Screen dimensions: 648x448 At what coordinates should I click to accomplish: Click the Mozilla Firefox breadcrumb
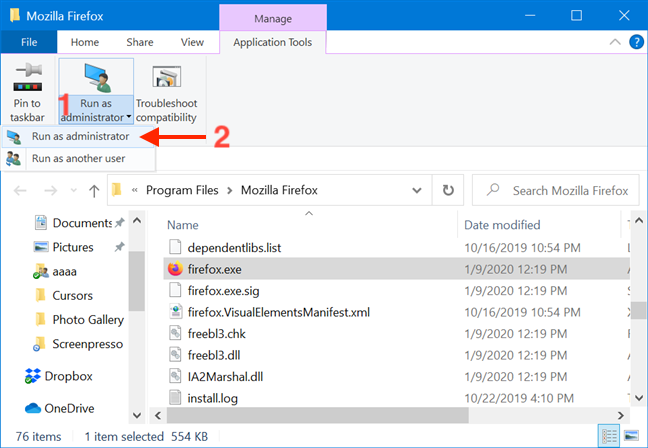[279, 190]
